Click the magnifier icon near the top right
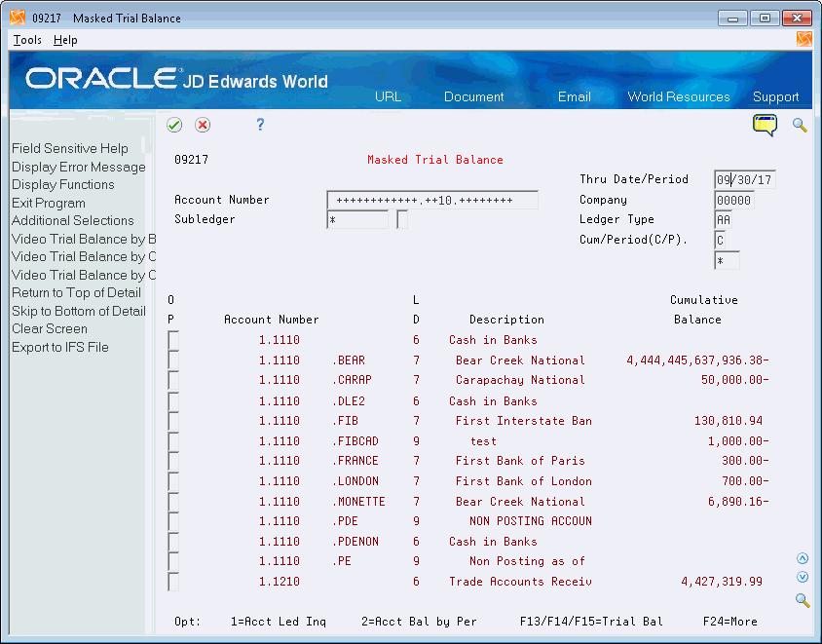This screenshot has width=822, height=644. [x=800, y=126]
